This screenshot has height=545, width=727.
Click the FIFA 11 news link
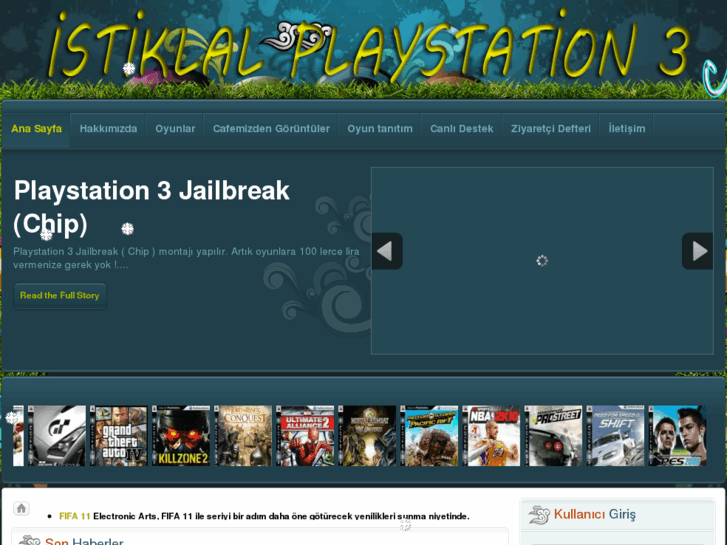75,516
